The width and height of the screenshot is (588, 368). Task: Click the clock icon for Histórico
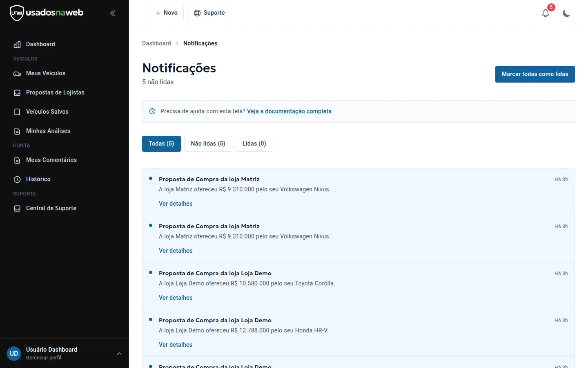[x=17, y=180]
